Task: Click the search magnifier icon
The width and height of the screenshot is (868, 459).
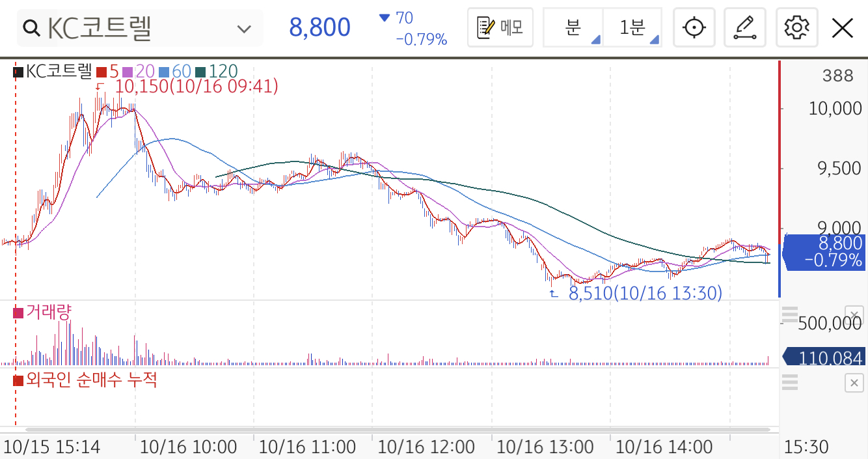Action: pos(31,28)
